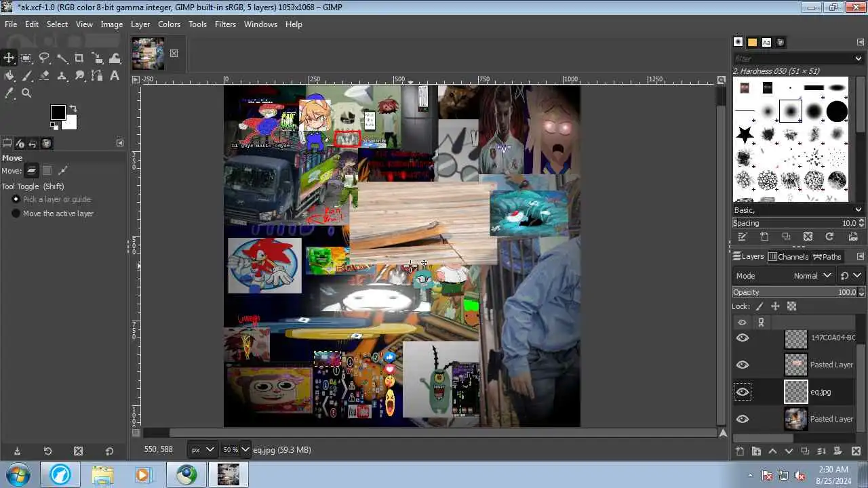Select the Eraser tool

coord(44,76)
